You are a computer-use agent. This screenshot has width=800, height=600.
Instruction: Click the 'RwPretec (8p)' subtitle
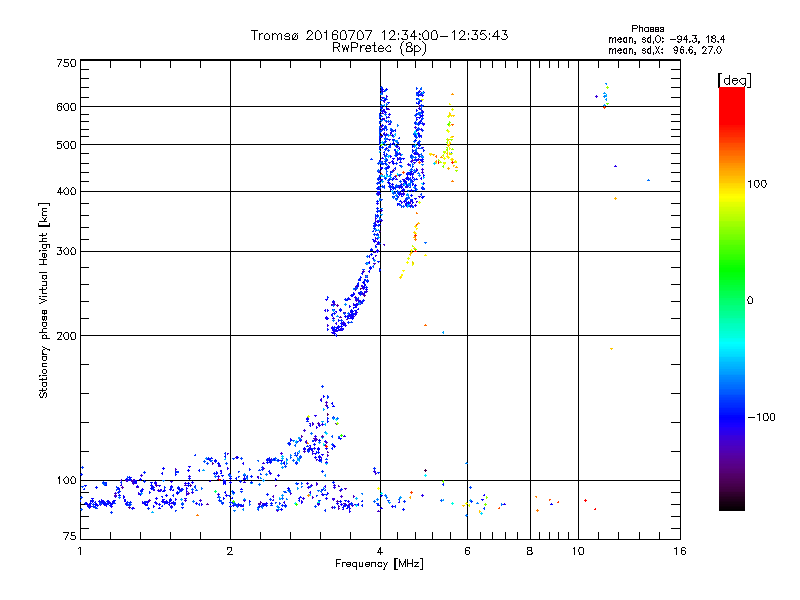pos(379,48)
